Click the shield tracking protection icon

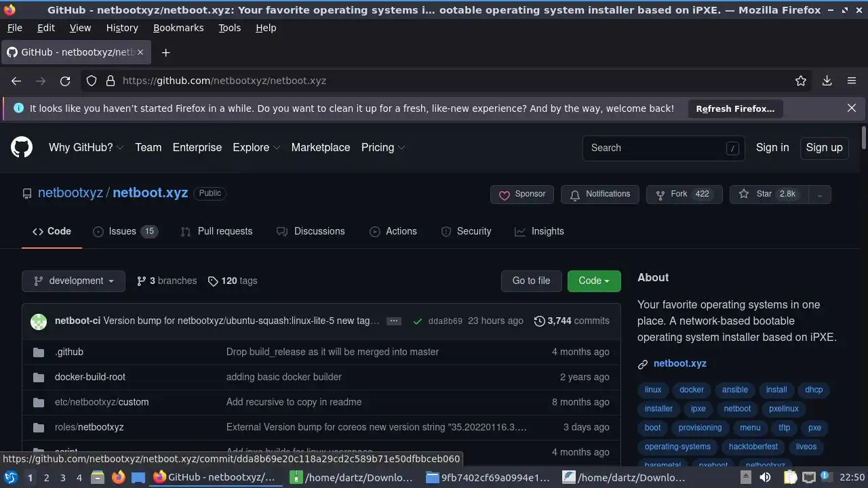[x=92, y=81]
